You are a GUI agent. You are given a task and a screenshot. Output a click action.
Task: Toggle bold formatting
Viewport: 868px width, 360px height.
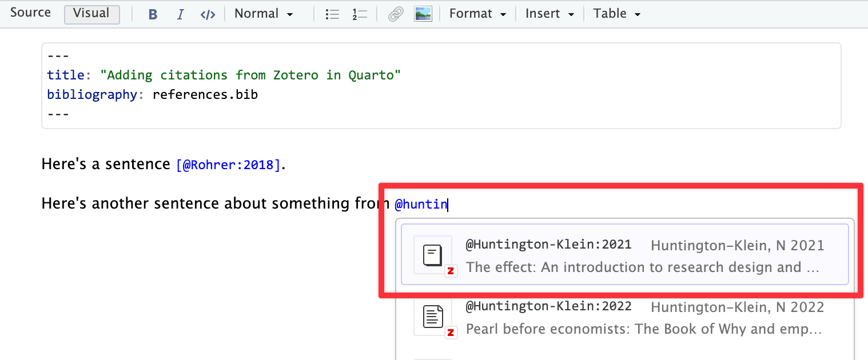point(153,14)
